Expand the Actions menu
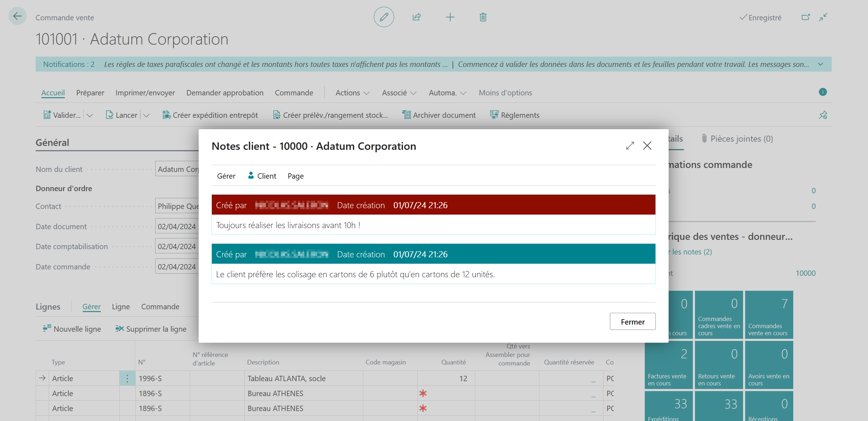This screenshot has width=868, height=421. [352, 93]
